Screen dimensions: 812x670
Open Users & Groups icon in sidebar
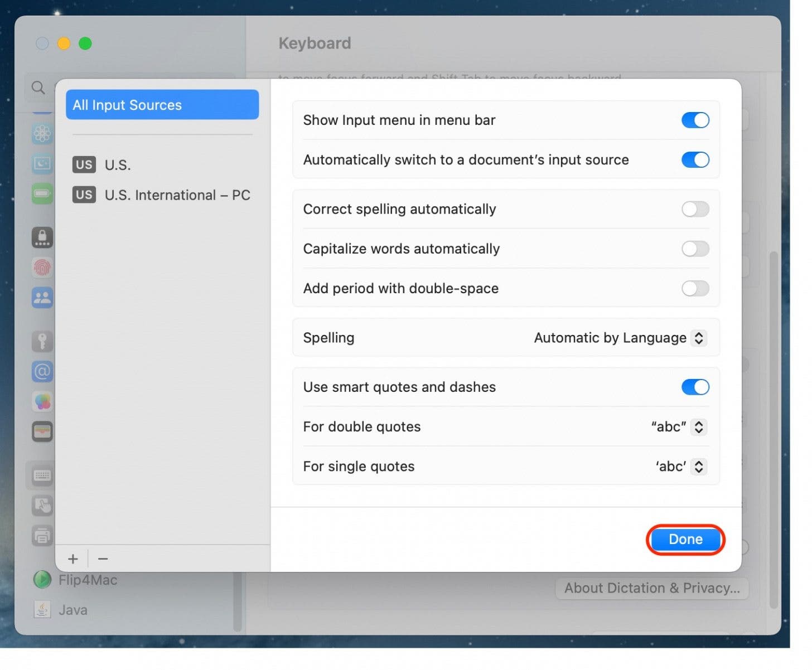click(42, 297)
